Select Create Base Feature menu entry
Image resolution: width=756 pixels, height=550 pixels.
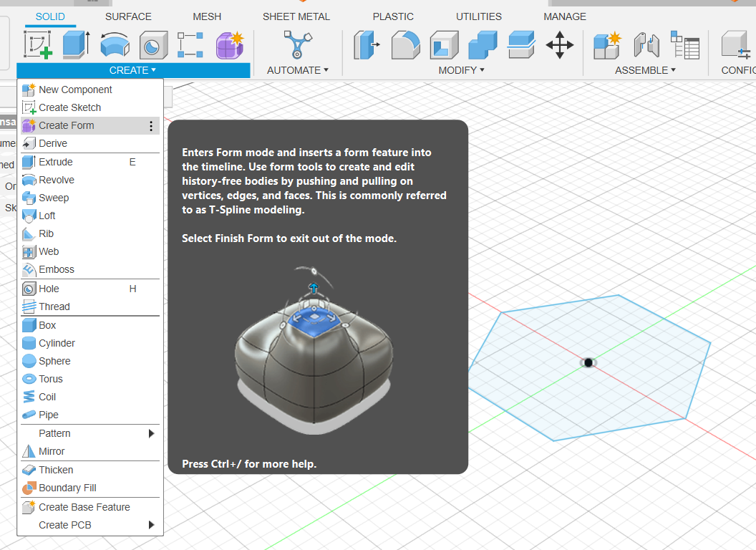pyautogui.click(x=90, y=507)
